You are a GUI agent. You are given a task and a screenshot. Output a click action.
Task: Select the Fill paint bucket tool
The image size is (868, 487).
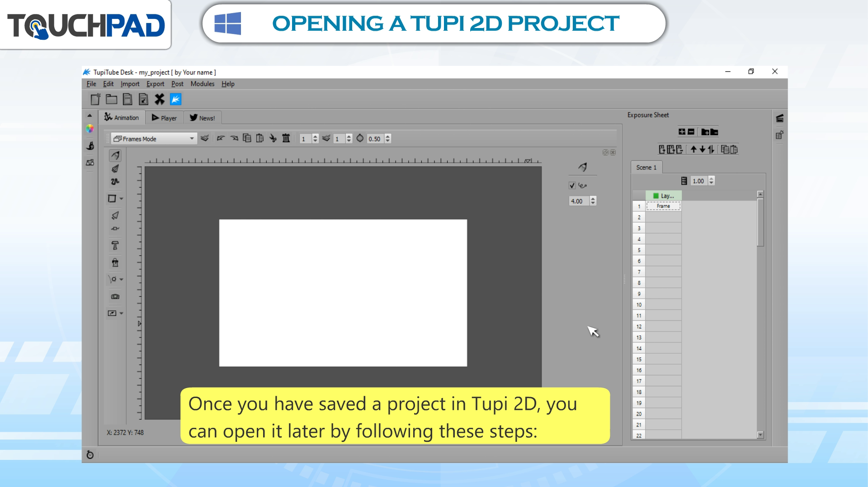coord(115,262)
